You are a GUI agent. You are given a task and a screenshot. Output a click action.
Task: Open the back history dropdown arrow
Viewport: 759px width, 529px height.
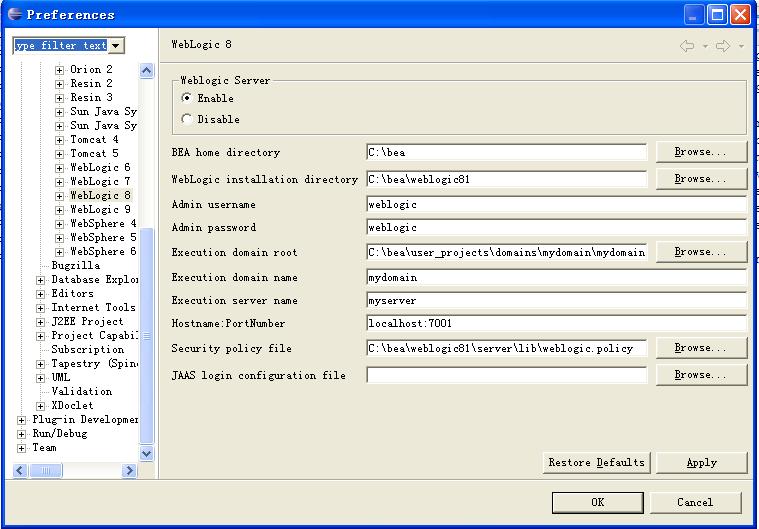click(705, 46)
